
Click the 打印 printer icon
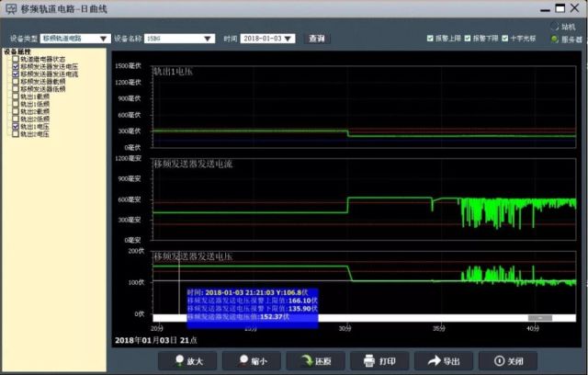[x=369, y=360]
